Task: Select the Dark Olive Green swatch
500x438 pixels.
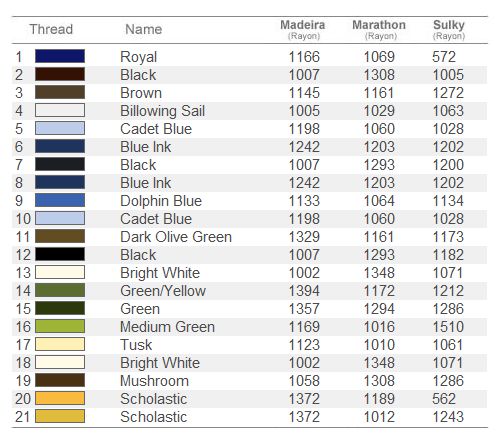Action: pyautogui.click(x=60, y=236)
